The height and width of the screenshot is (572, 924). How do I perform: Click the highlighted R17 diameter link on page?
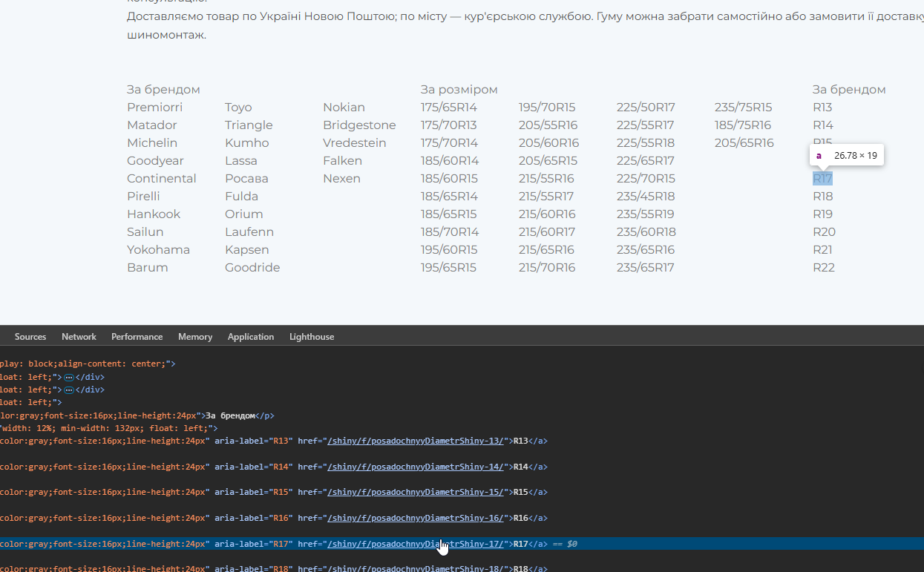pos(822,179)
